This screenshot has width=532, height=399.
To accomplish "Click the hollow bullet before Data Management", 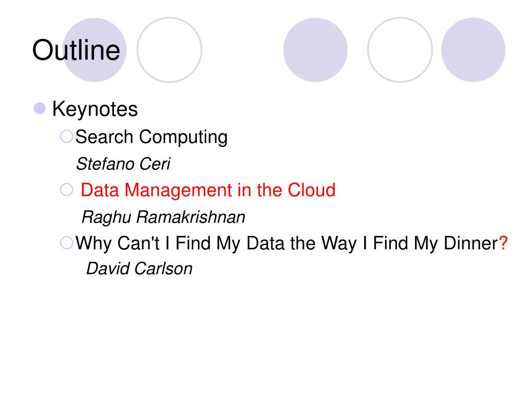I will tap(66, 190).
